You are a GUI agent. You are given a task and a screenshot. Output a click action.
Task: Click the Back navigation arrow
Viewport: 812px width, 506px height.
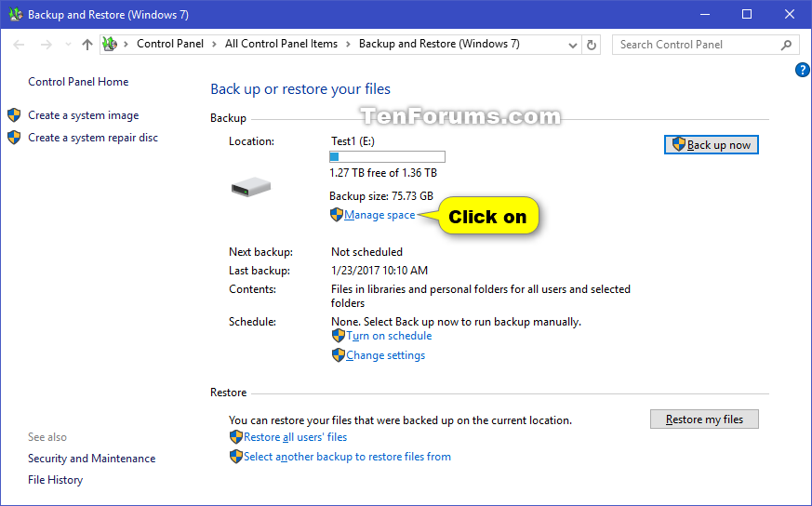coord(19,45)
